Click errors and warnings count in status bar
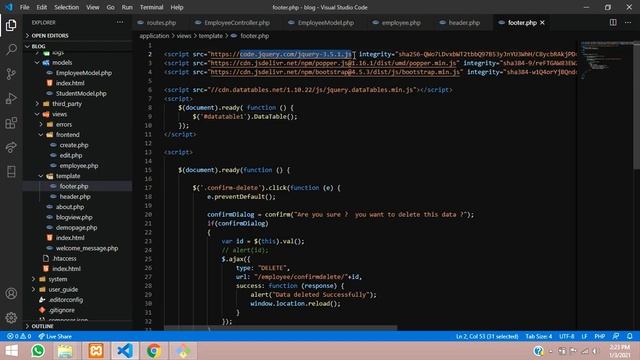 coord(19,336)
